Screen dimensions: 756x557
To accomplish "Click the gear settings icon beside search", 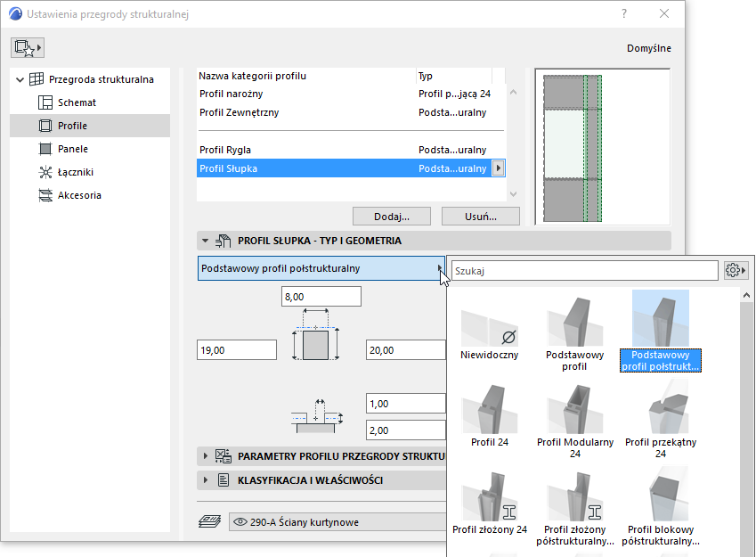I will [x=735, y=270].
